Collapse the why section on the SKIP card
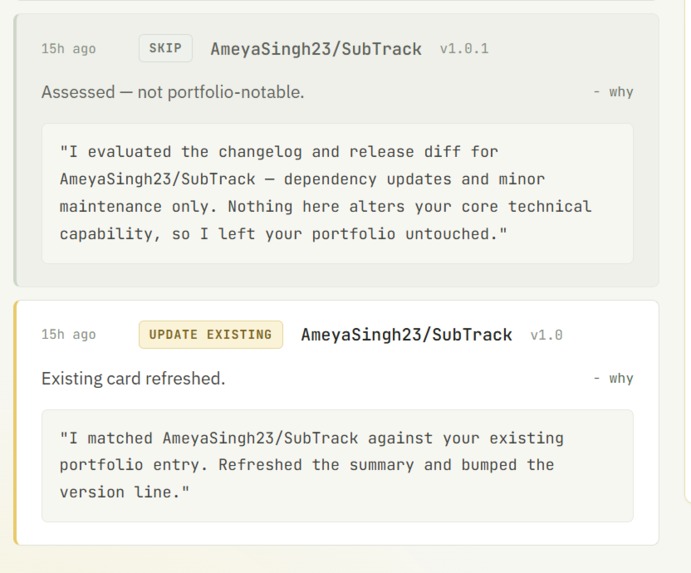691x573 pixels. point(613,92)
